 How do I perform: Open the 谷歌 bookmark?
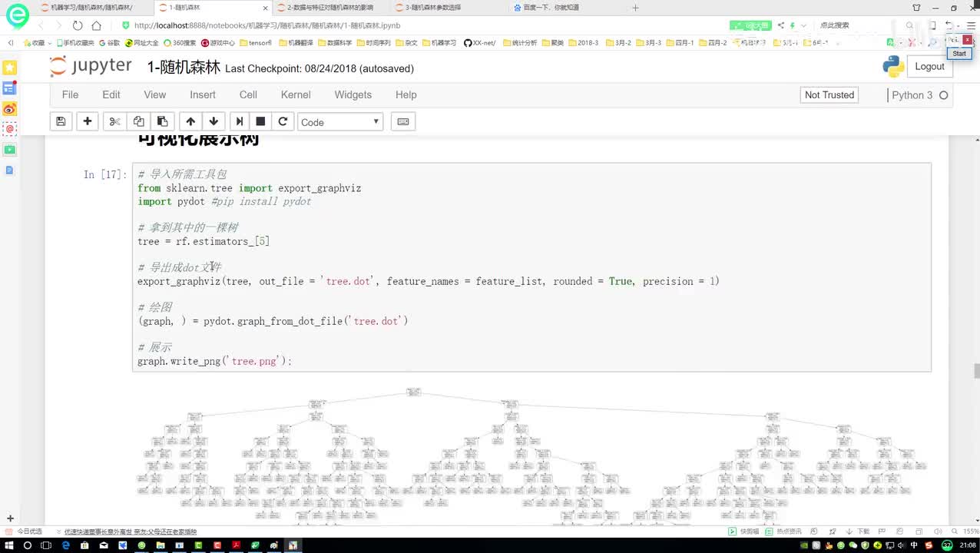[109, 43]
